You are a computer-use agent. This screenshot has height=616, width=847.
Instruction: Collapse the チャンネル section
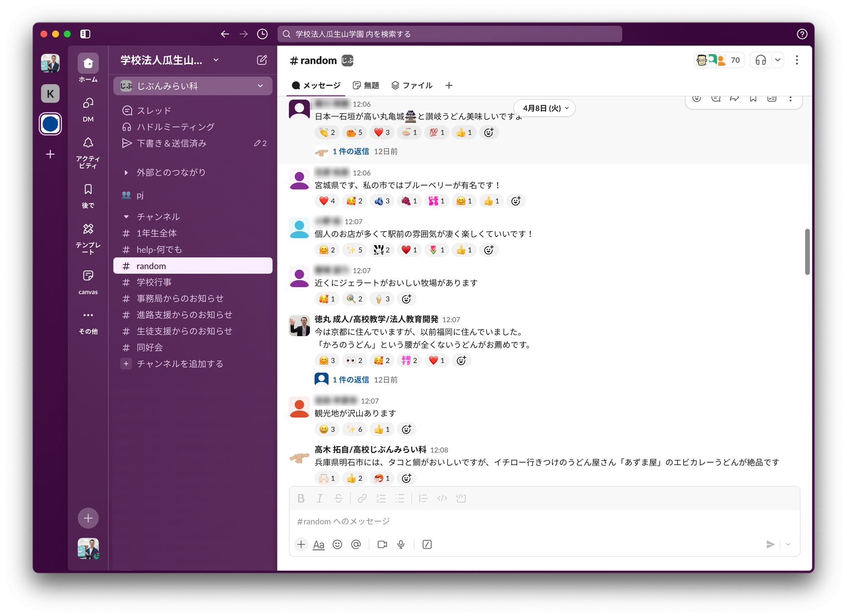point(126,216)
